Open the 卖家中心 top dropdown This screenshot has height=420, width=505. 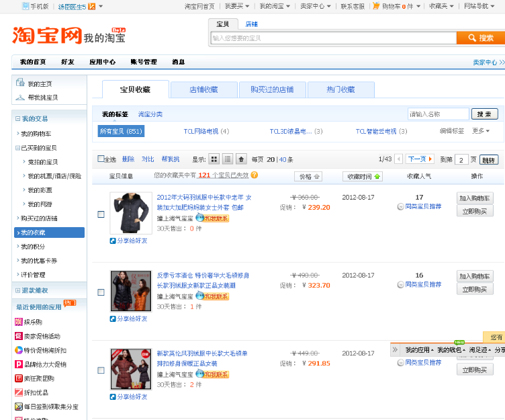tap(316, 6)
